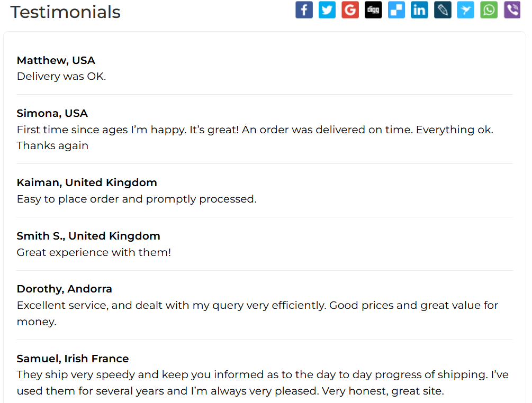Click the "Delivery was OK." review text

pyautogui.click(x=61, y=76)
